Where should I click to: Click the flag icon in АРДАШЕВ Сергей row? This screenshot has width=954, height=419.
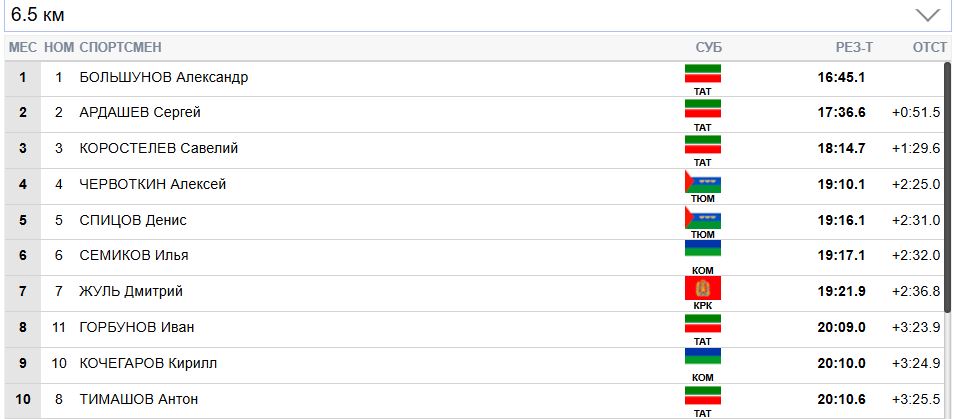(x=702, y=109)
